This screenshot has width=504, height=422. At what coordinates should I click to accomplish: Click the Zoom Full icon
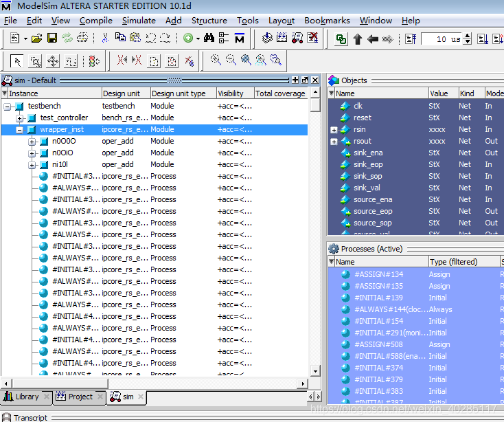246,60
